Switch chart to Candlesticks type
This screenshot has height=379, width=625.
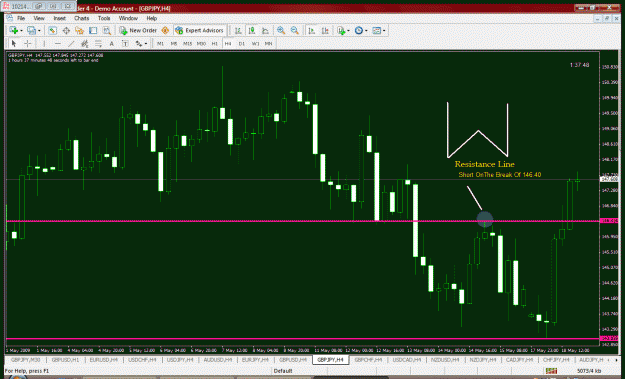[x=252, y=30]
